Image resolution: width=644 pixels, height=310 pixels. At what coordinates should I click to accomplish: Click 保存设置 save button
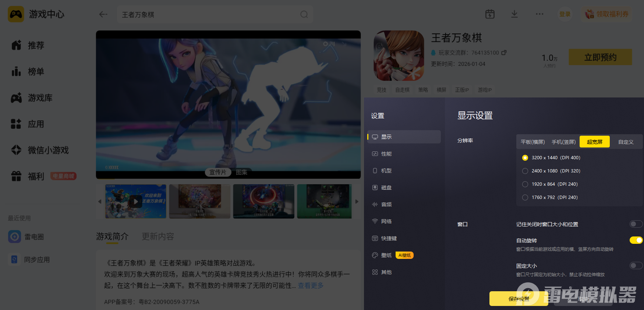pos(519,299)
